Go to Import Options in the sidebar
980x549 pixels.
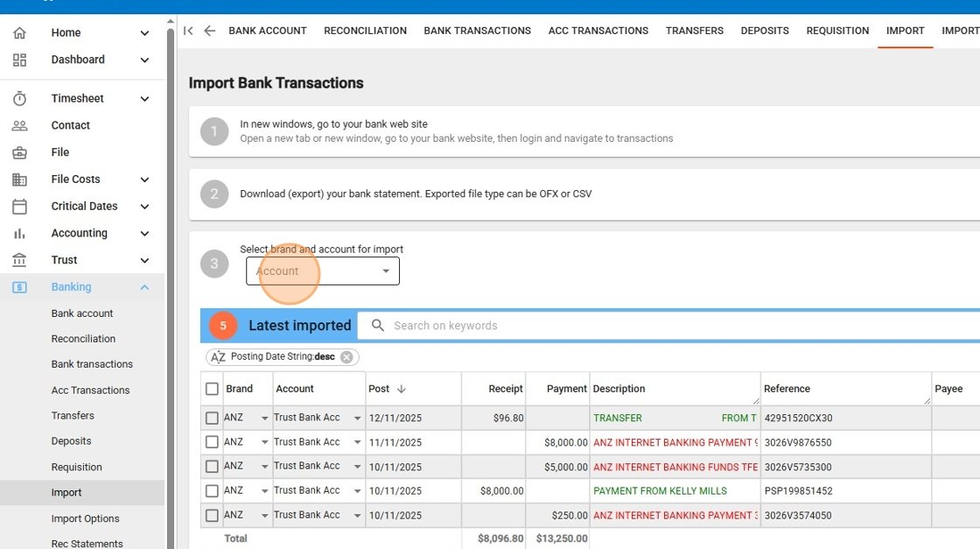pos(84,518)
